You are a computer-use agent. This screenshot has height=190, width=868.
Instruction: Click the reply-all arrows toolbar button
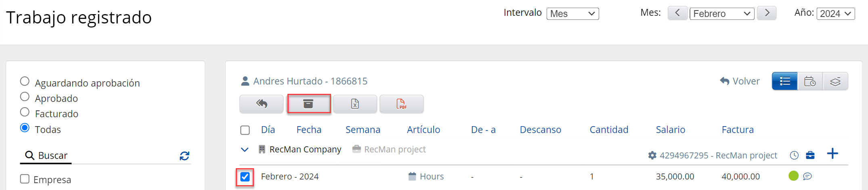pyautogui.click(x=262, y=104)
